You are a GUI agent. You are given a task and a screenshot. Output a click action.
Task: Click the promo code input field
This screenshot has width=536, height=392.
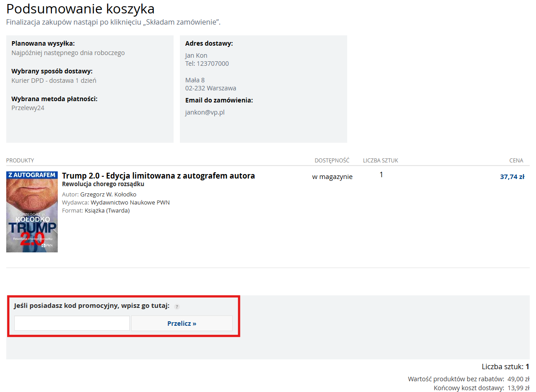point(72,323)
